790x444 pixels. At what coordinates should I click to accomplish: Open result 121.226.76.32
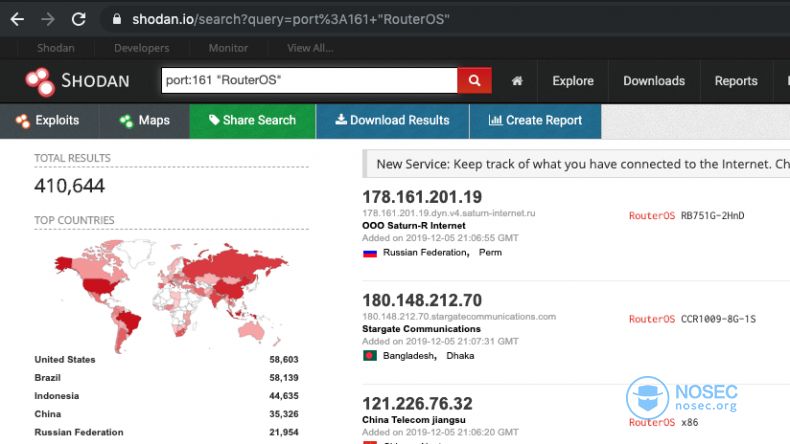[x=417, y=404]
